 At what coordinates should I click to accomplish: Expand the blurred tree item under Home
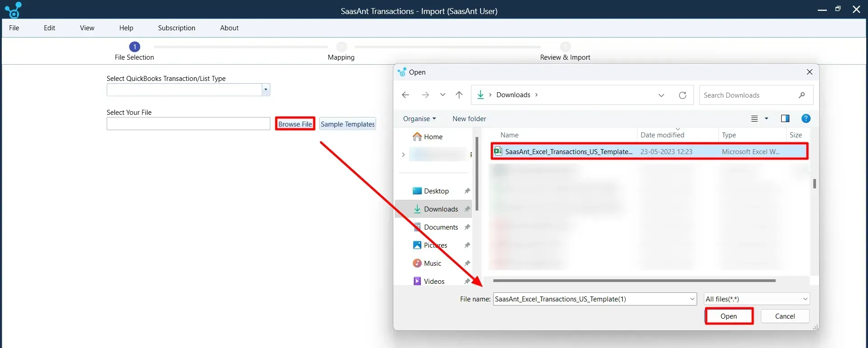[403, 155]
